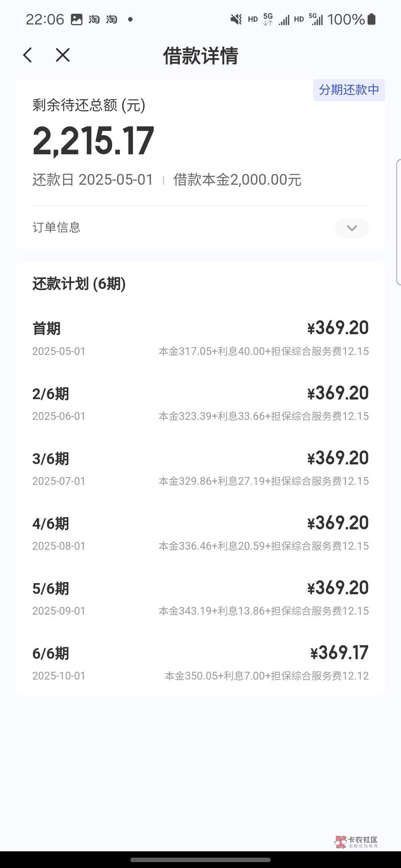Expand the 订单信息 chevron
This screenshot has height=868, width=401.
351,228
